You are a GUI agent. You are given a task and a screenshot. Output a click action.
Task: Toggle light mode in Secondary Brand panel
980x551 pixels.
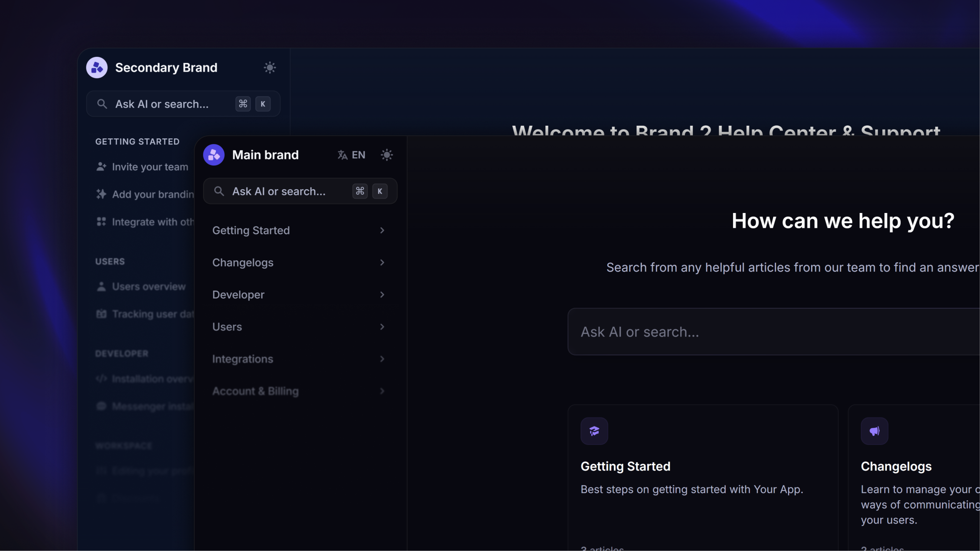[270, 67]
